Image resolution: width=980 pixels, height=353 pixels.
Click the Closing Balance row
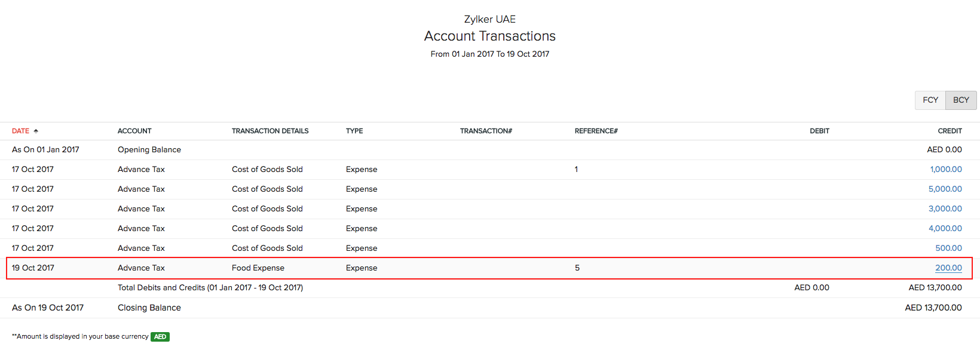coord(149,307)
